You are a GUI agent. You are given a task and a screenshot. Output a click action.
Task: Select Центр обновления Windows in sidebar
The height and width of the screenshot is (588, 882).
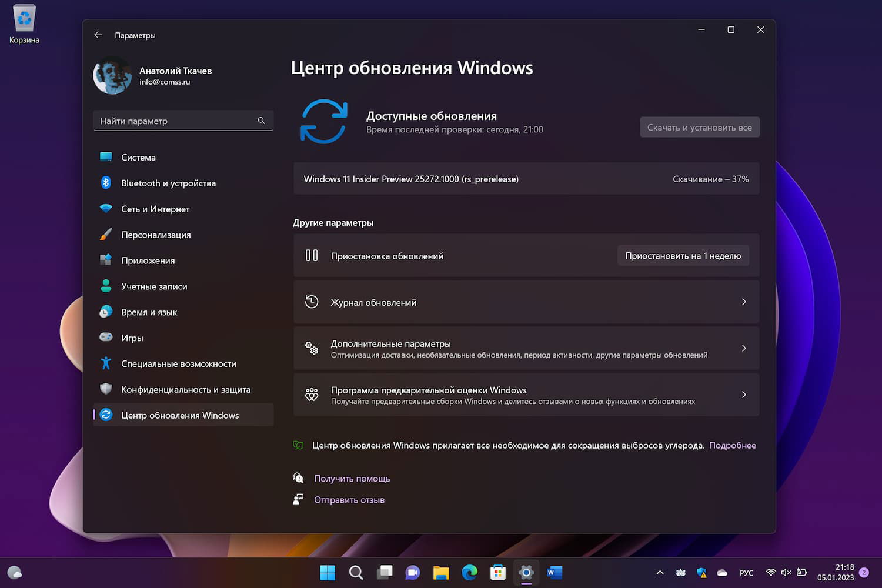(x=179, y=415)
